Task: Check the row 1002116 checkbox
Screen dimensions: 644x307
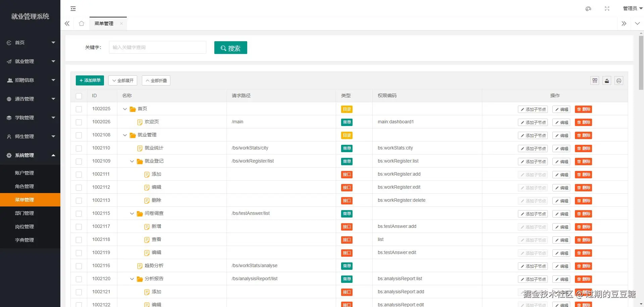Action: tap(79, 266)
